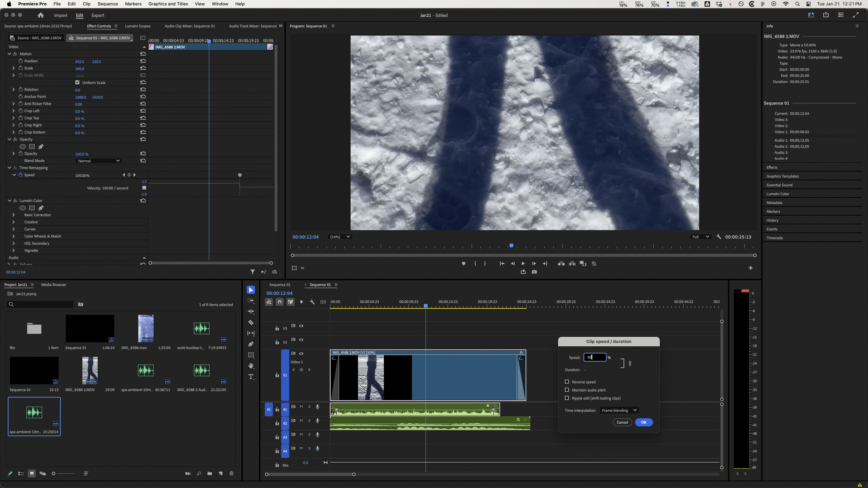The height and width of the screenshot is (488, 868).
Task: Toggle Snap in Timeline magnet icon
Action: tap(279, 302)
